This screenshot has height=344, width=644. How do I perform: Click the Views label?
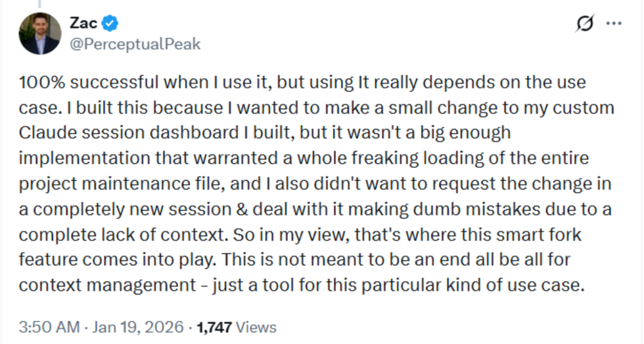(256, 327)
